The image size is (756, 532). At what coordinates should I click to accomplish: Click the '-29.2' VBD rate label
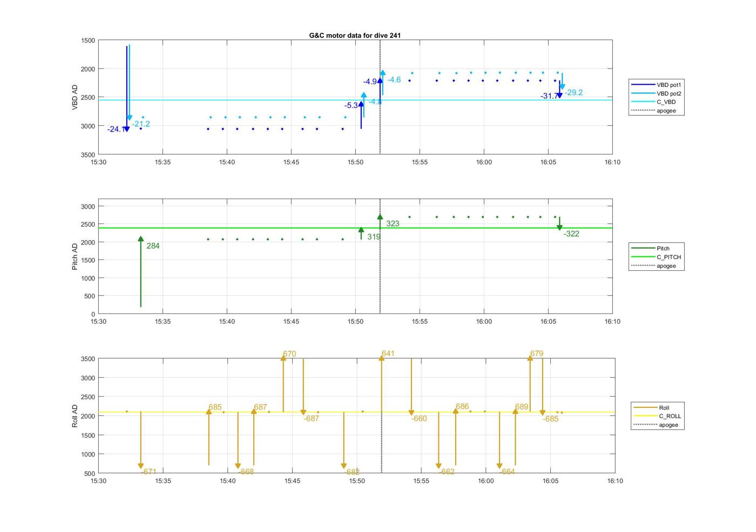574,92
